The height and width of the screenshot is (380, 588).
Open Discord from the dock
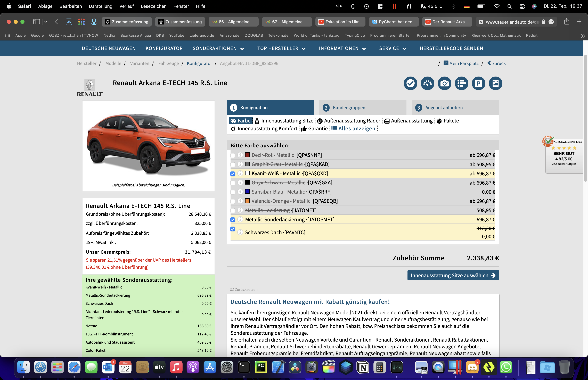472,367
